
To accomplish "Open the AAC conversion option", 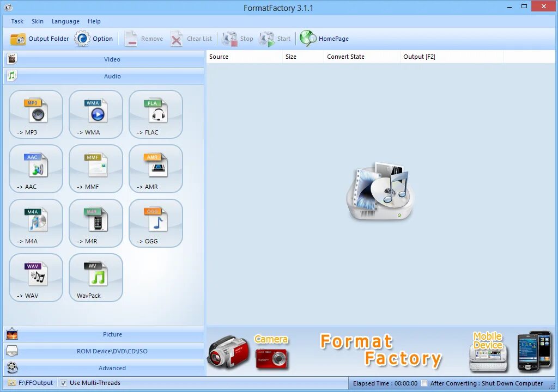I will click(36, 169).
